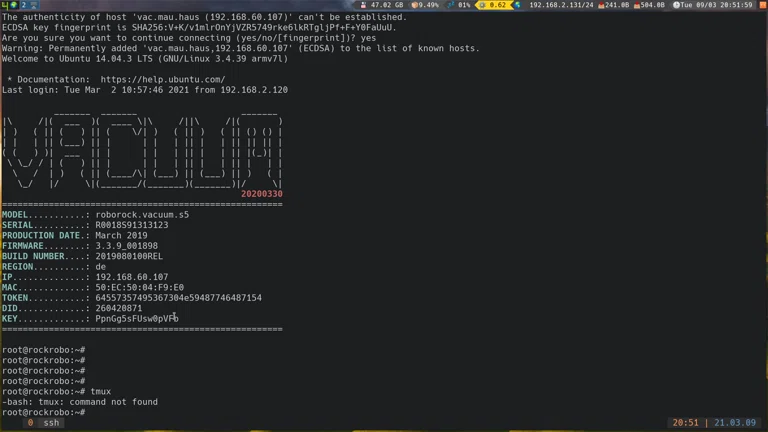Click the last root@rockrobo prompt line
Image resolution: width=768 pixels, height=432 pixels.
pos(43,412)
